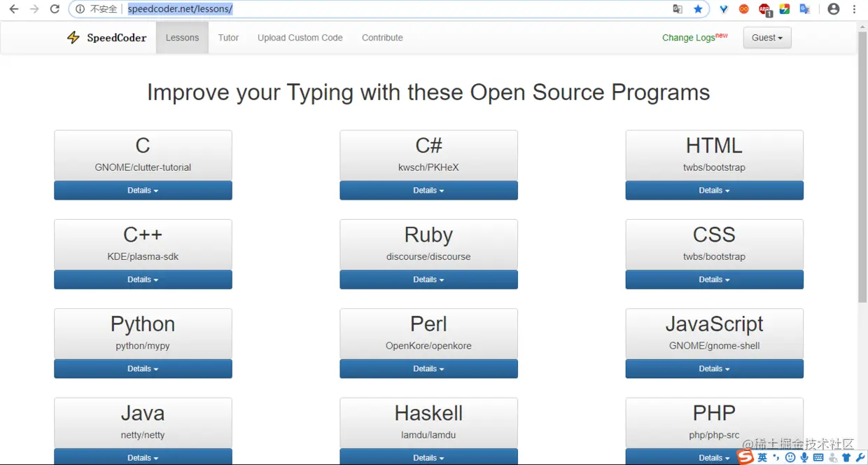This screenshot has width=868, height=465.
Task: Start the HTML lesson twbs/bootstrap
Action: 714,155
